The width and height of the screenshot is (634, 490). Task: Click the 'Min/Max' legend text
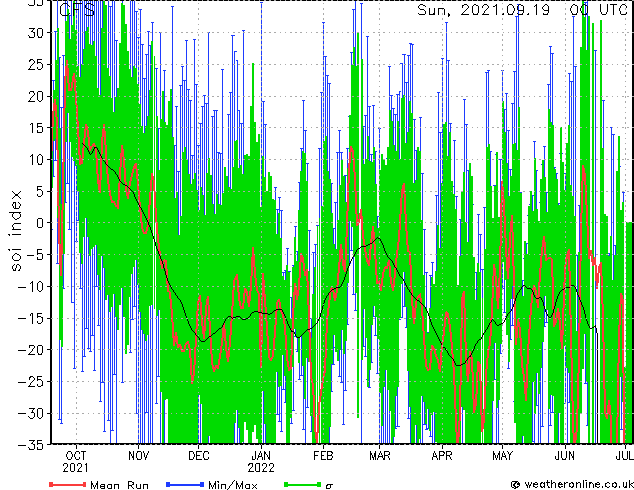pos(233,485)
